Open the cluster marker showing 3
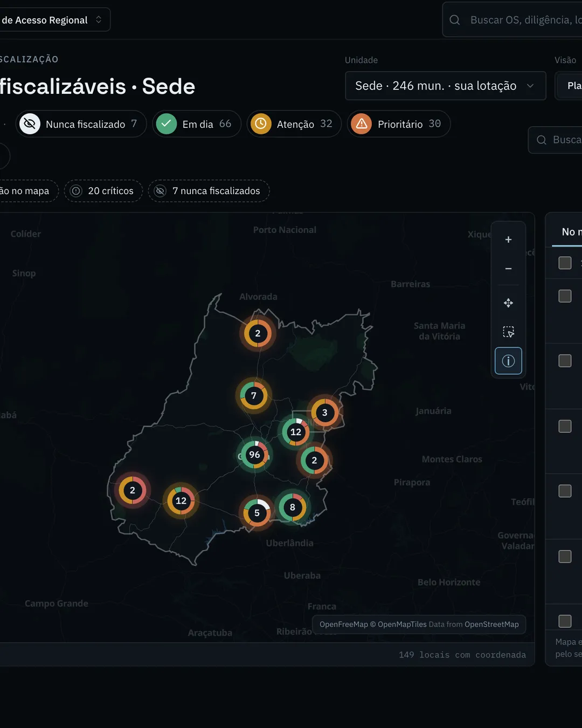582x728 pixels. (x=324, y=413)
